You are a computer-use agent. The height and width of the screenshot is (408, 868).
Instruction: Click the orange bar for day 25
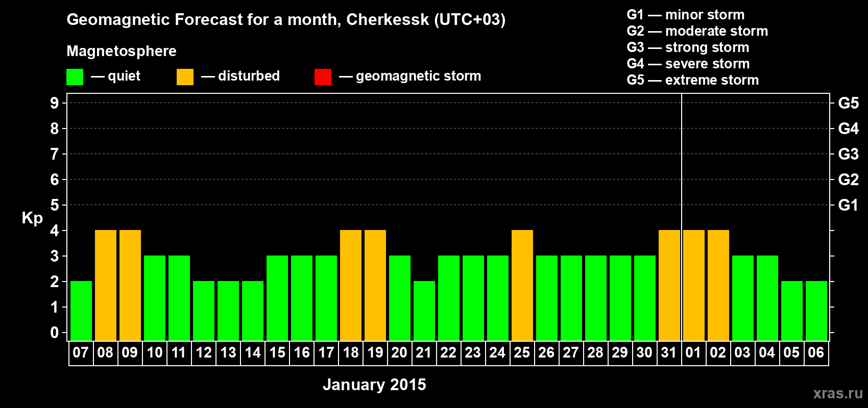click(x=522, y=285)
